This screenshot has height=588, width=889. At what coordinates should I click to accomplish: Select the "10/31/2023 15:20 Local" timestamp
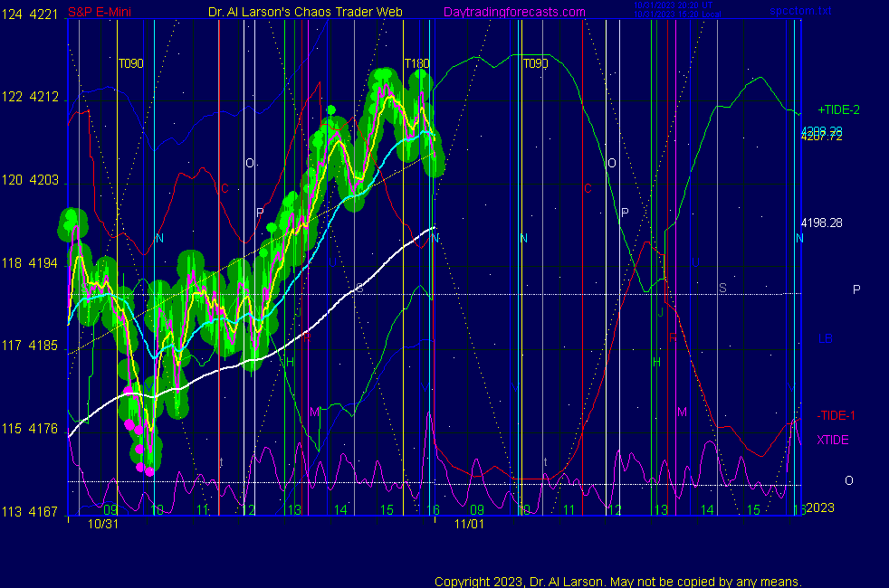677,14
